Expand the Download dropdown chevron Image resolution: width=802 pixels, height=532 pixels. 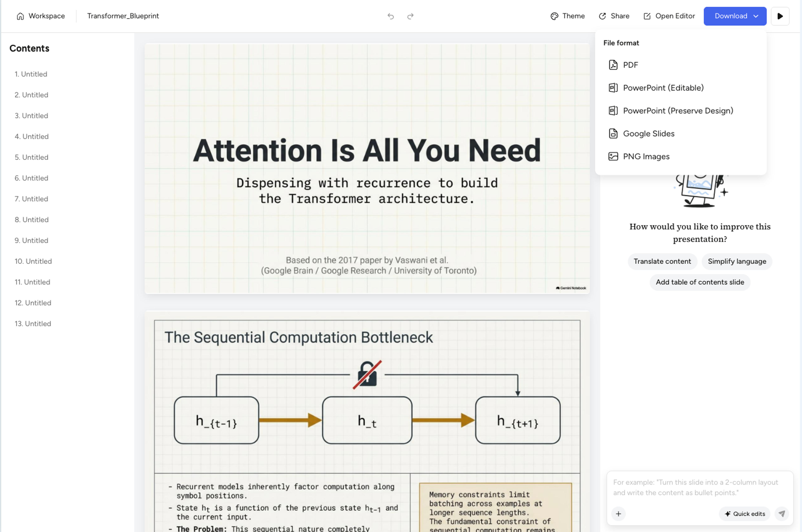point(756,16)
